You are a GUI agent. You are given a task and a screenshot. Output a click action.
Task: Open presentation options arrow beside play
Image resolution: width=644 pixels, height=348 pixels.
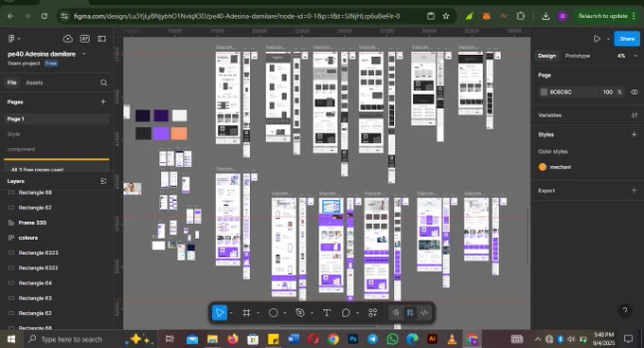608,39
